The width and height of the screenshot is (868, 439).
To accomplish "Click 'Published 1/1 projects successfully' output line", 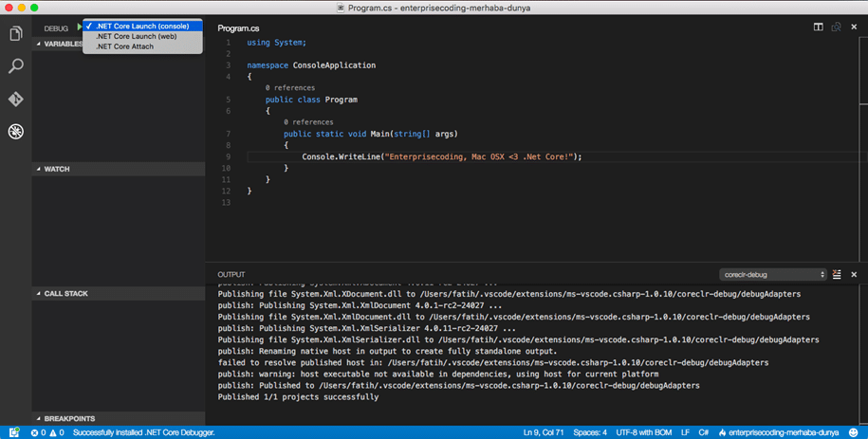I will coord(298,397).
